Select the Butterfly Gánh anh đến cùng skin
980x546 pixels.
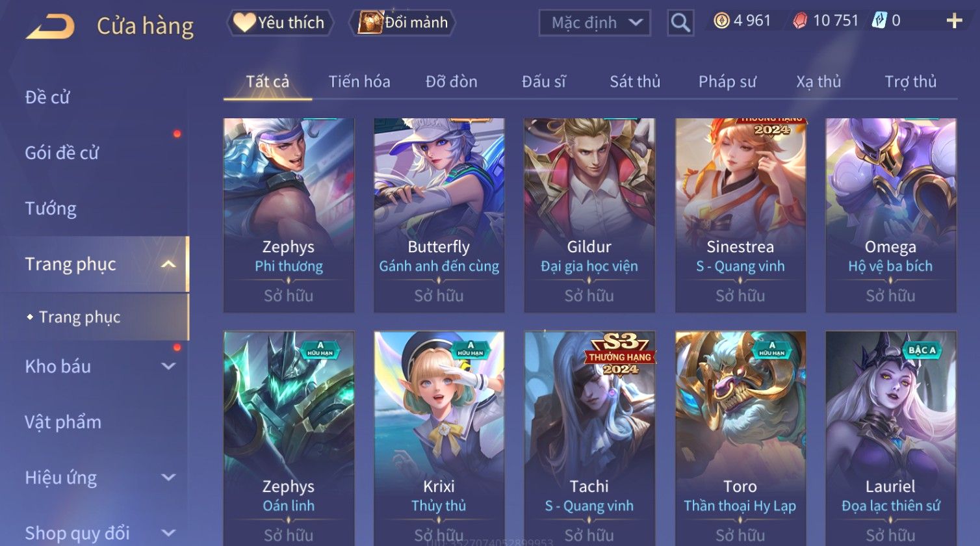439,215
